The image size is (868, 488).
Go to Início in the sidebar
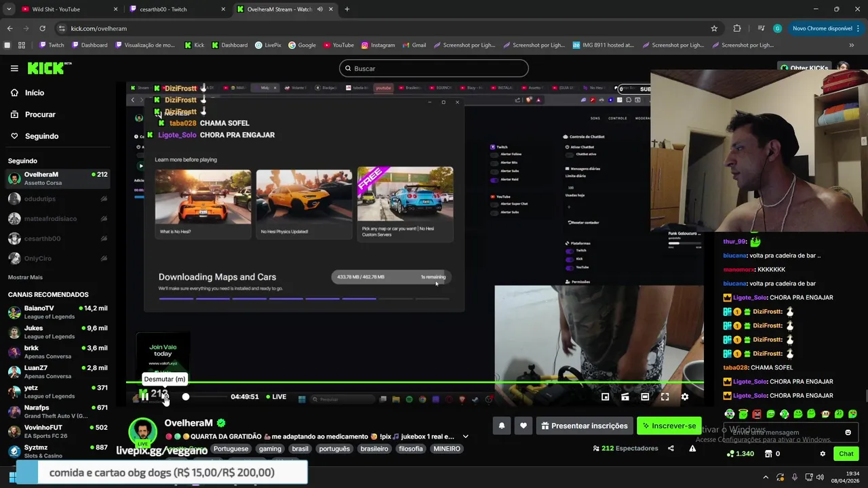[x=27, y=93]
